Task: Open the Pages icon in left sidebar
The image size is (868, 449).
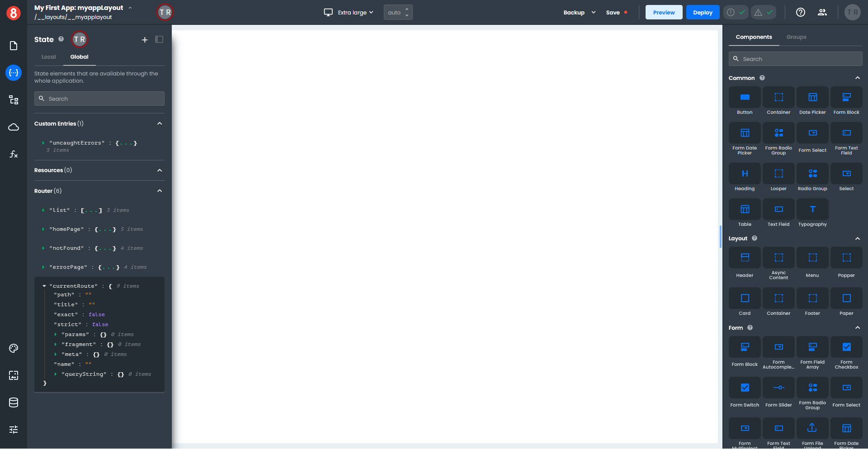Action: 14,46
